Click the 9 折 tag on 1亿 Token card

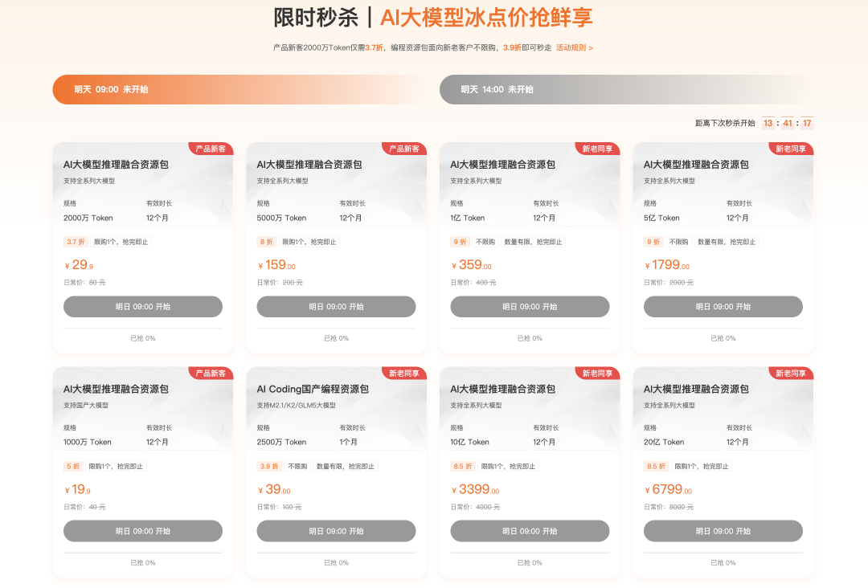(460, 242)
